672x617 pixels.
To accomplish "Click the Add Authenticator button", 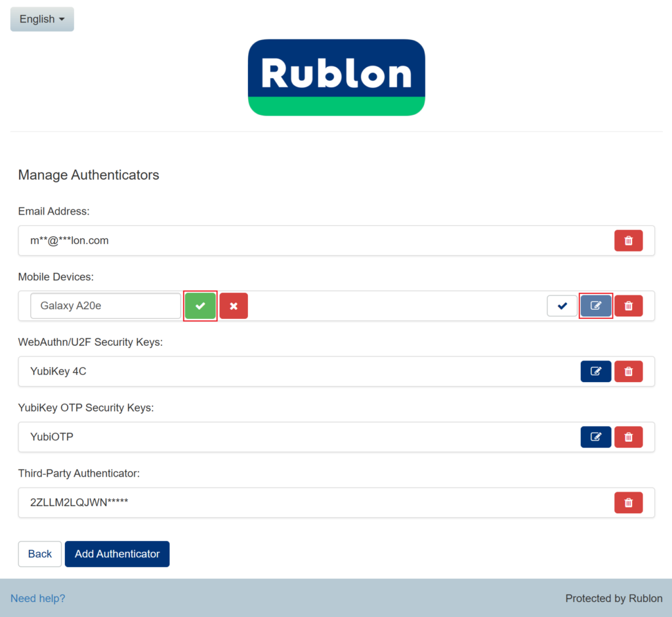I will point(117,554).
